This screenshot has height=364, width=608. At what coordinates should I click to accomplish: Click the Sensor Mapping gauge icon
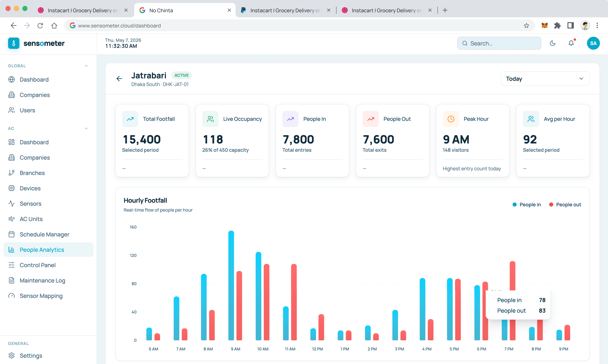pos(12,296)
